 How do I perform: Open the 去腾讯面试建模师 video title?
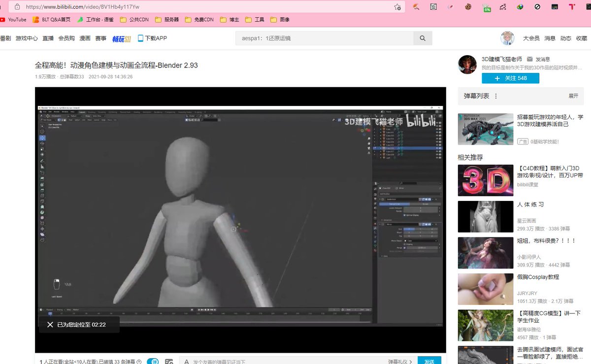(x=550, y=353)
